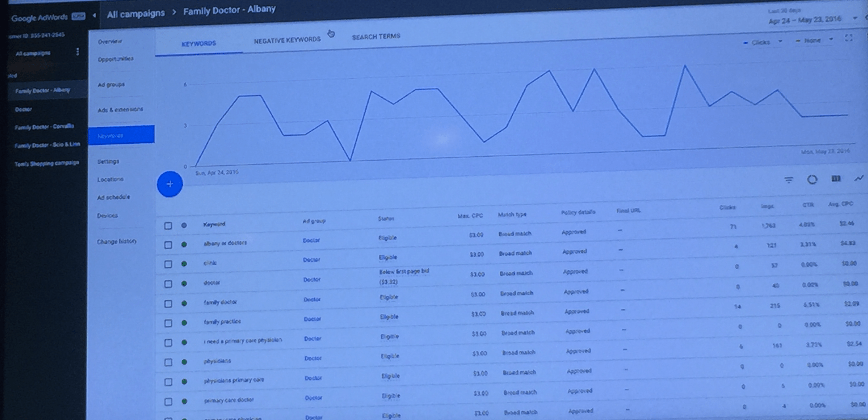Click All campaigns breadcrumb link
Viewport: 868px width, 420px height.
pos(136,14)
